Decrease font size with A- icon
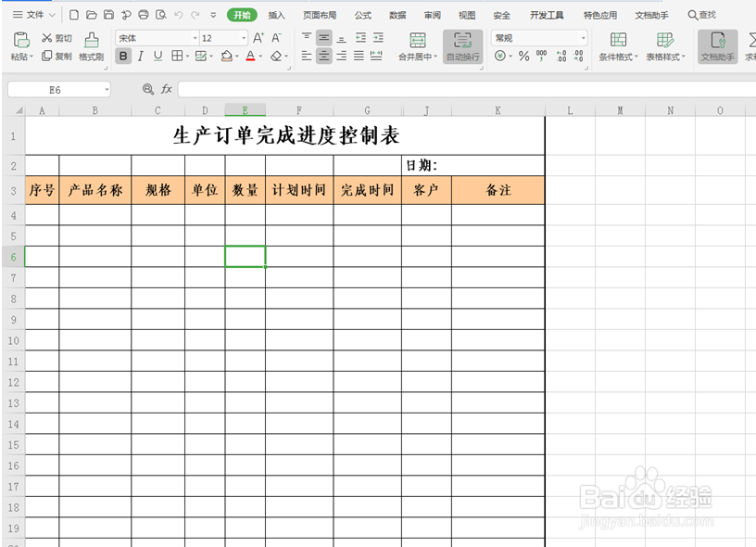The width and height of the screenshot is (756, 547). pos(276,38)
